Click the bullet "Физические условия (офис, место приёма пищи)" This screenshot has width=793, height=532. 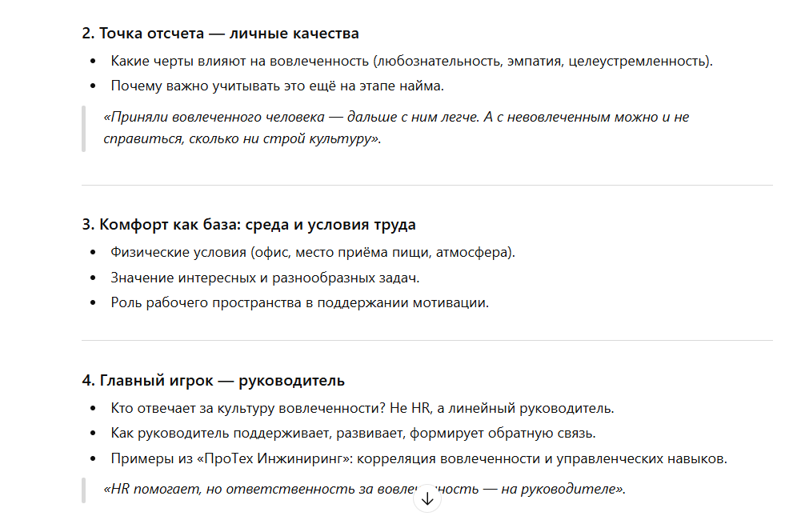coord(313,253)
